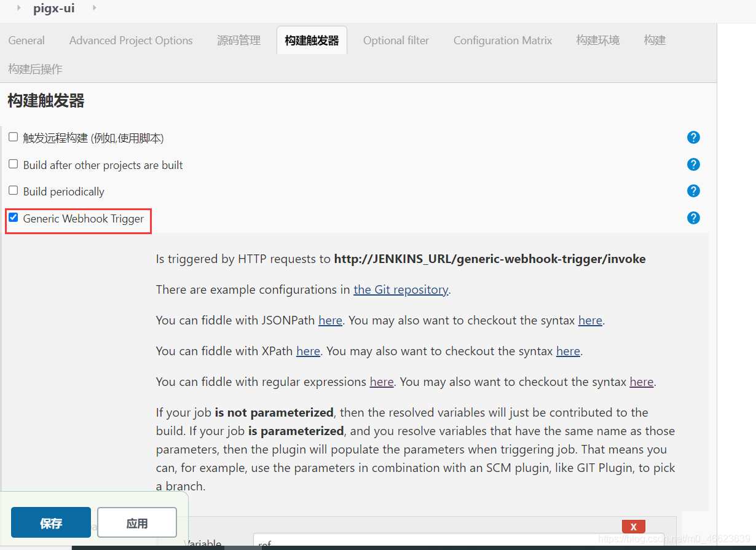Open help for Build after other projects
This screenshot has height=550, width=756.
pyautogui.click(x=693, y=164)
